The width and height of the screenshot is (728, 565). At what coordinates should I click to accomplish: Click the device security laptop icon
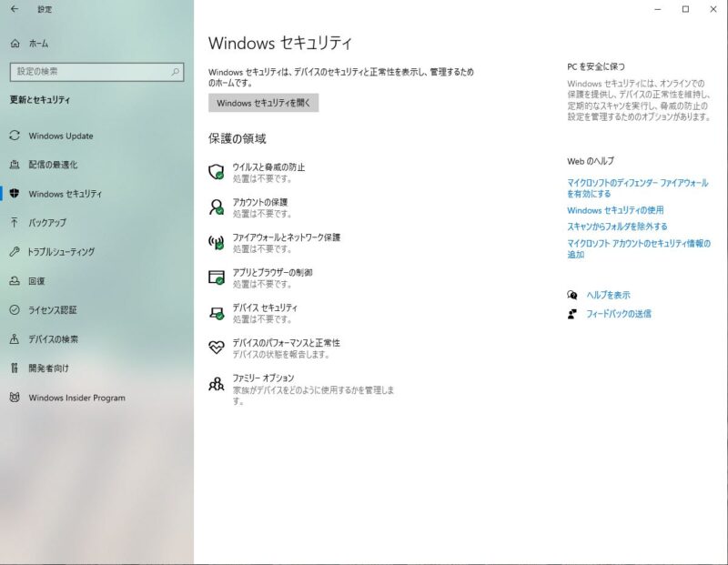pyautogui.click(x=217, y=313)
